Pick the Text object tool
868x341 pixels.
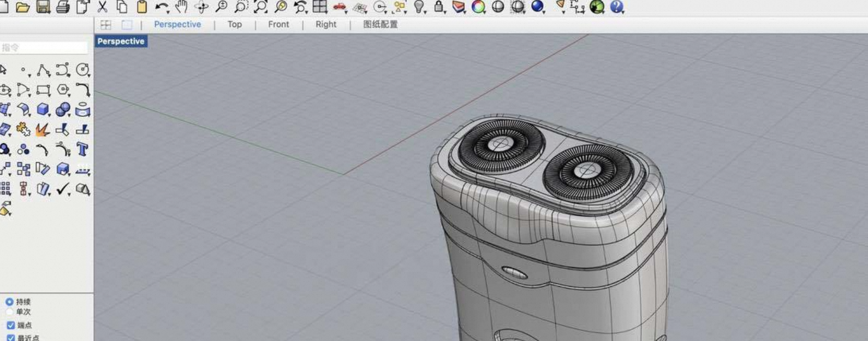[82, 149]
